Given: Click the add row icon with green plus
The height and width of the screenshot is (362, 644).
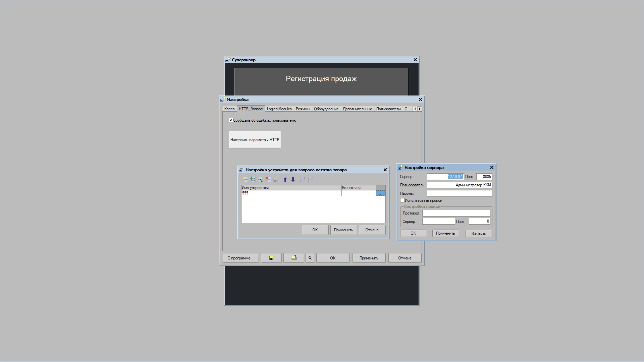Looking at the screenshot, I should pyautogui.click(x=253, y=180).
